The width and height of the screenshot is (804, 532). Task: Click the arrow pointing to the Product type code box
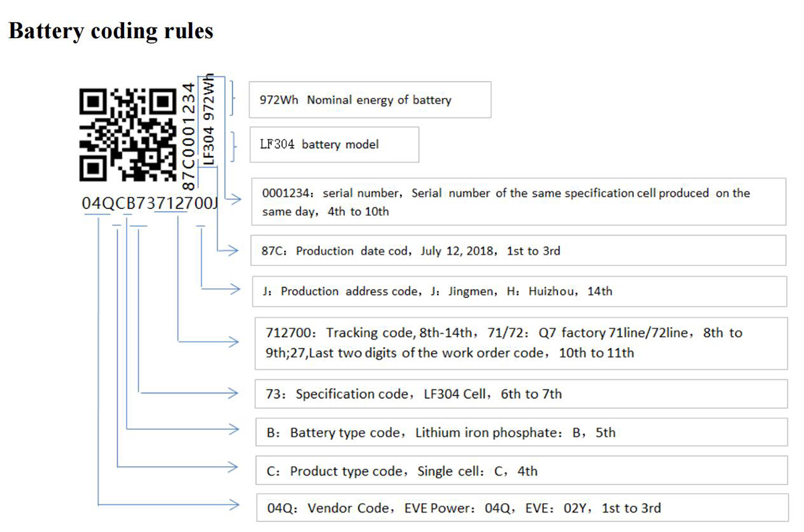[232, 466]
